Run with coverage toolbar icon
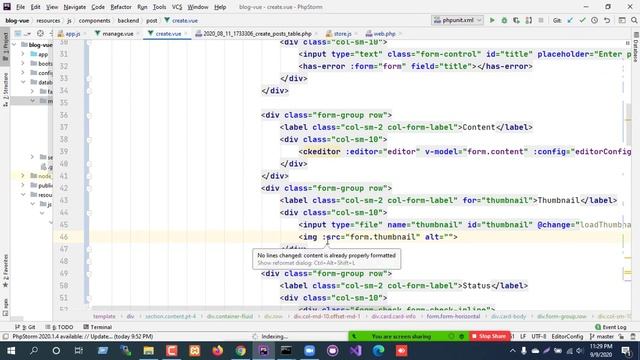 tap(516, 20)
